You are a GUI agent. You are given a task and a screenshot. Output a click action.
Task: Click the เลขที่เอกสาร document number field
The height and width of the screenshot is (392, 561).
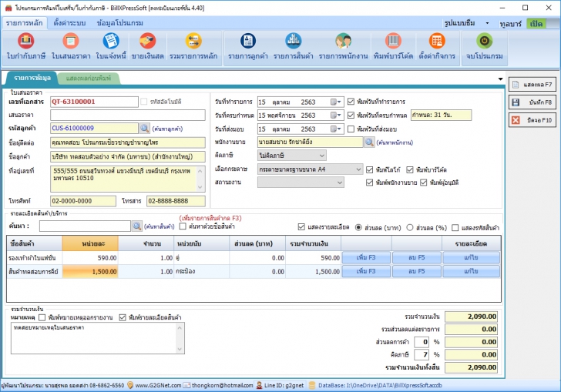click(x=92, y=102)
